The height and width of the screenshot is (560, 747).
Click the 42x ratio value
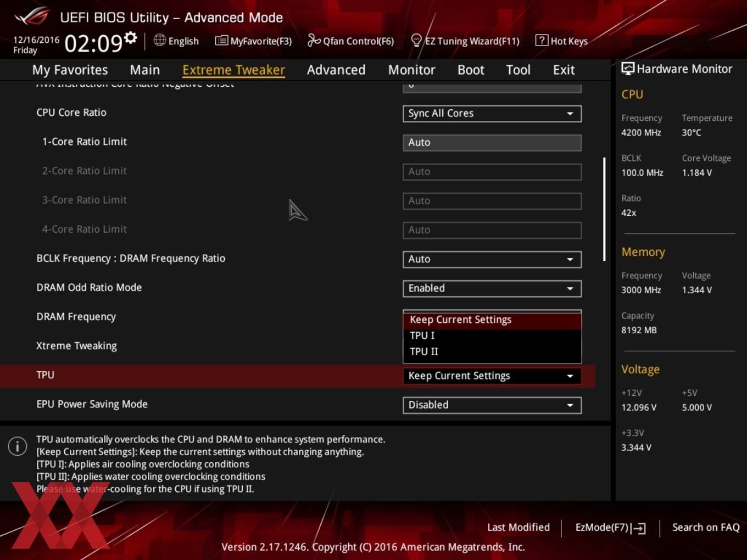(628, 212)
